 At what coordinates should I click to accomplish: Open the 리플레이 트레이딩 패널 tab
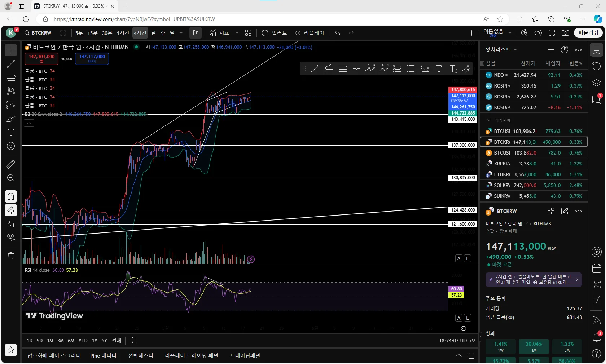pyautogui.click(x=192, y=355)
